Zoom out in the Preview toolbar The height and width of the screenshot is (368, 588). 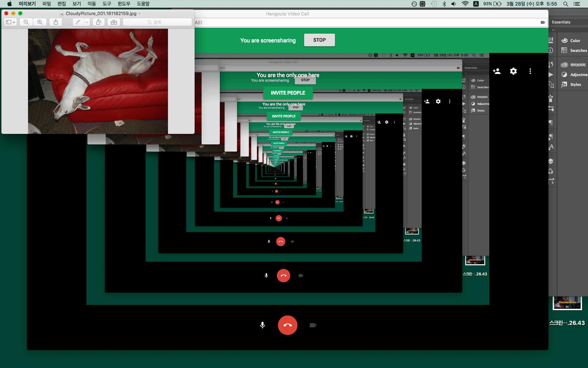(x=26, y=22)
